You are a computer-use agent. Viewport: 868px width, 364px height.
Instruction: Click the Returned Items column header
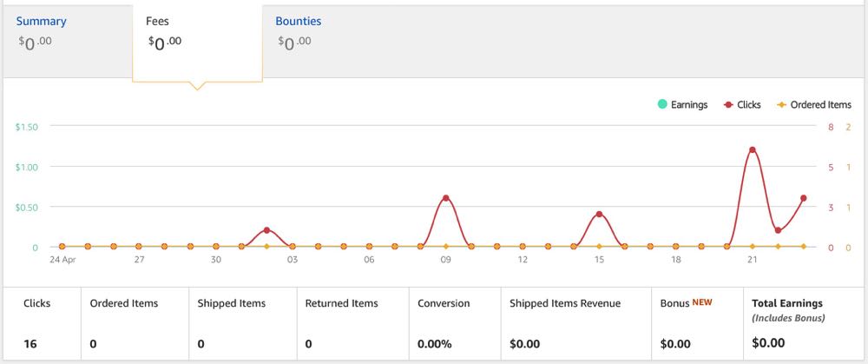click(341, 303)
